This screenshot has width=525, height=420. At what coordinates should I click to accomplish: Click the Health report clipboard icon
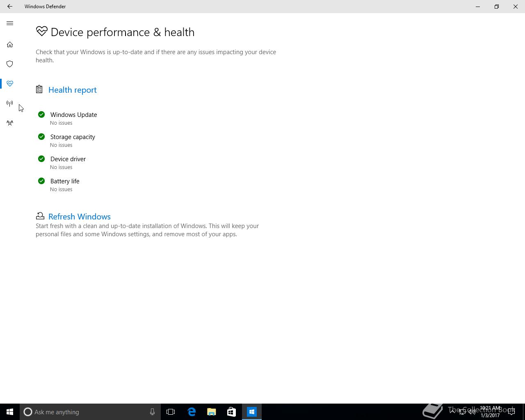coord(39,89)
